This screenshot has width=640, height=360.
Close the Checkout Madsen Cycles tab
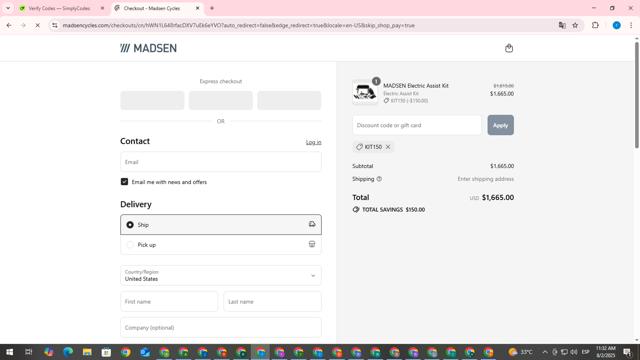(x=198, y=8)
